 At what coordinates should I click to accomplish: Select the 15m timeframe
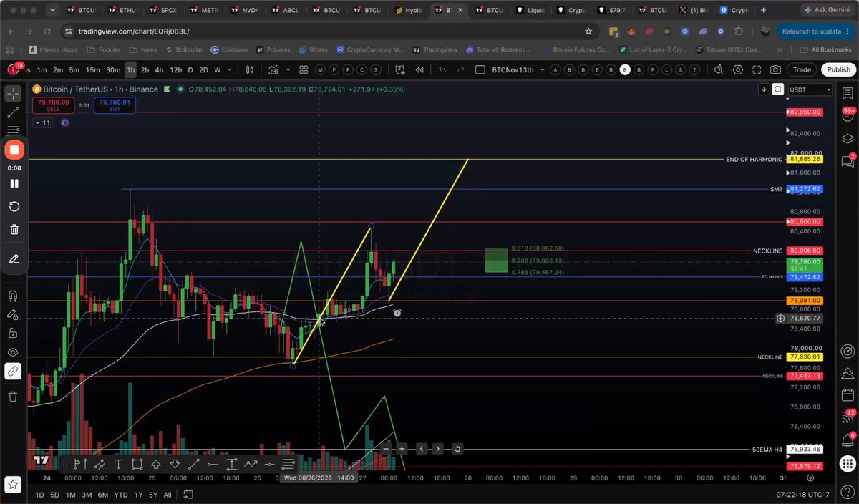point(92,69)
